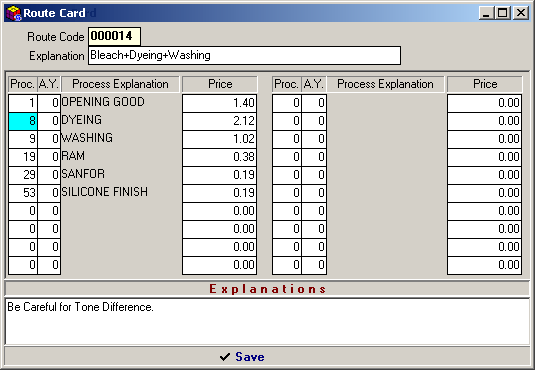Click the RAM process text
This screenshot has width=535, height=370.
[x=73, y=156]
